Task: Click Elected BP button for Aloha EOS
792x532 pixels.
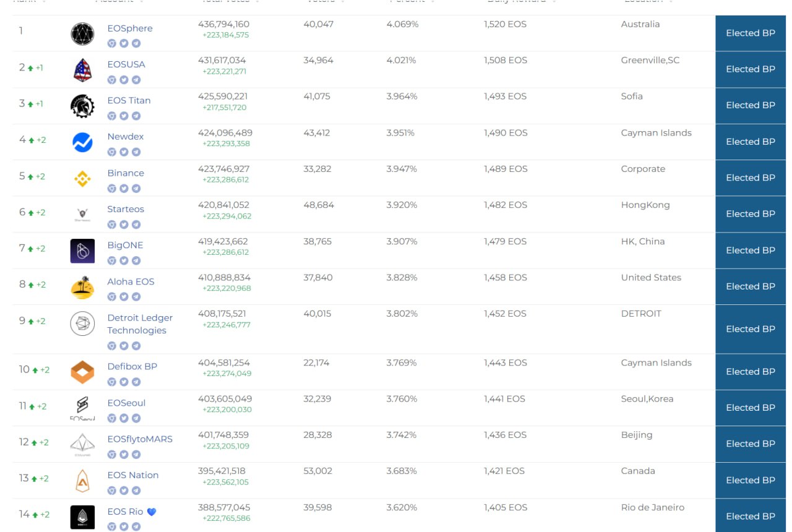Action: (x=751, y=286)
